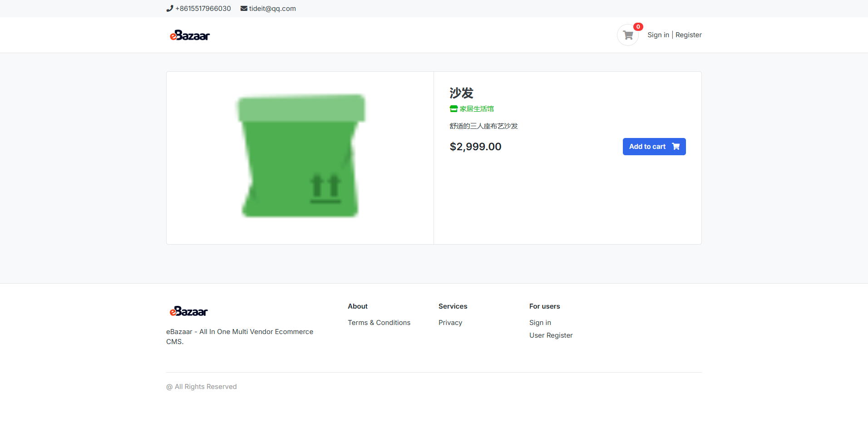Click the tideit@qq.com email address
The width and height of the screenshot is (868, 423).
[x=272, y=9]
